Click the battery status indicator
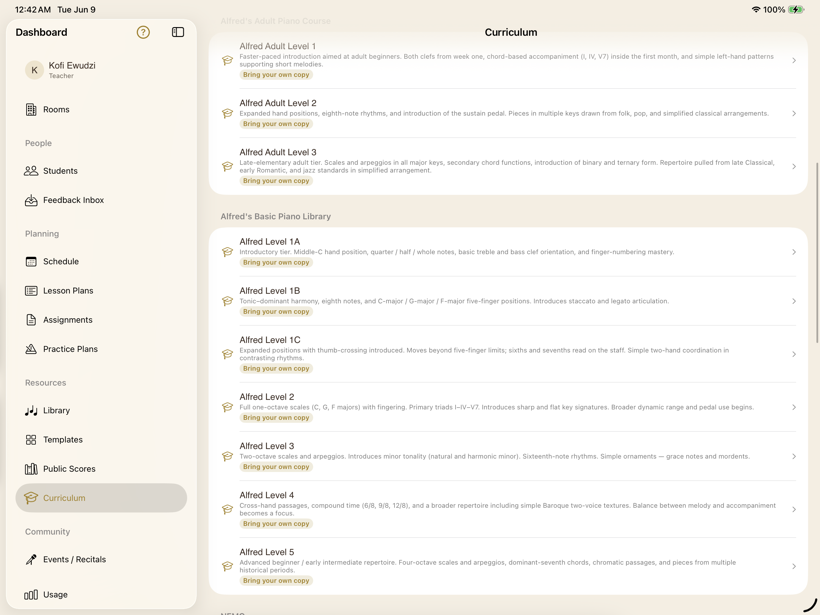Viewport: 820px width, 615px height. [x=796, y=9]
